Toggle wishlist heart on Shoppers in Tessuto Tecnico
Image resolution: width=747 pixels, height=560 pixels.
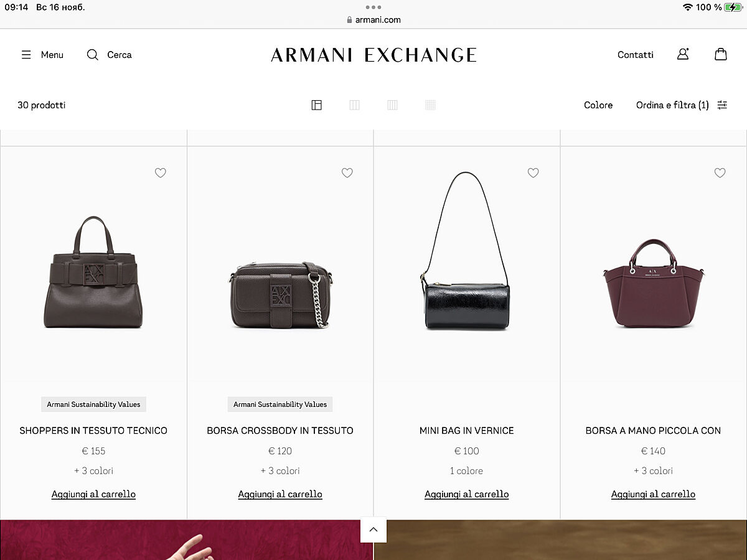(x=161, y=173)
